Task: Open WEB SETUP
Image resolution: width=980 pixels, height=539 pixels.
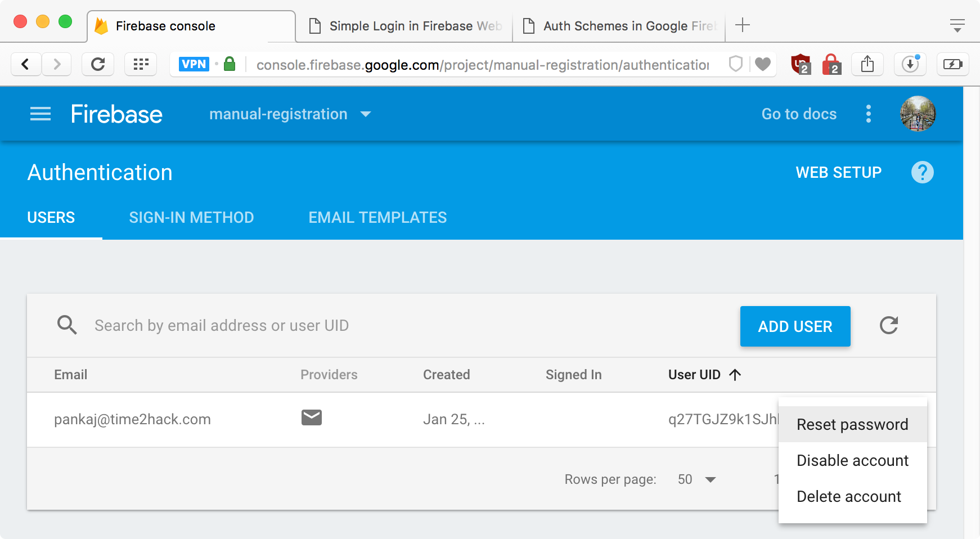Action: pyautogui.click(x=839, y=172)
